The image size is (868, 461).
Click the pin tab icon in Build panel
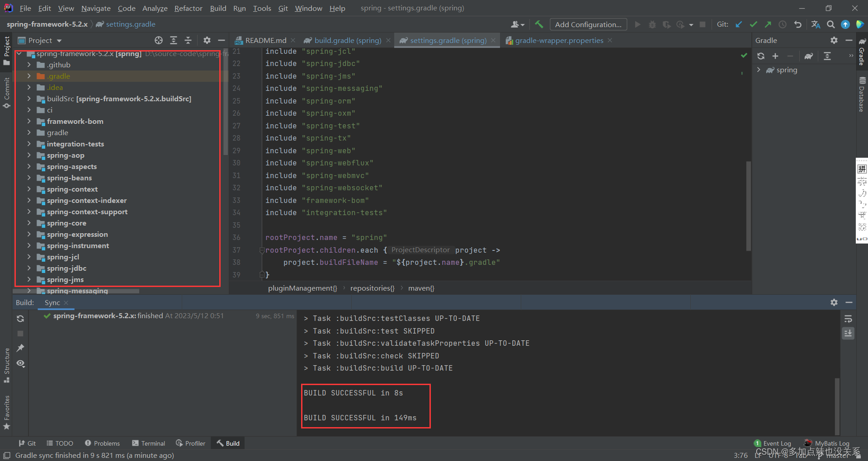[20, 348]
